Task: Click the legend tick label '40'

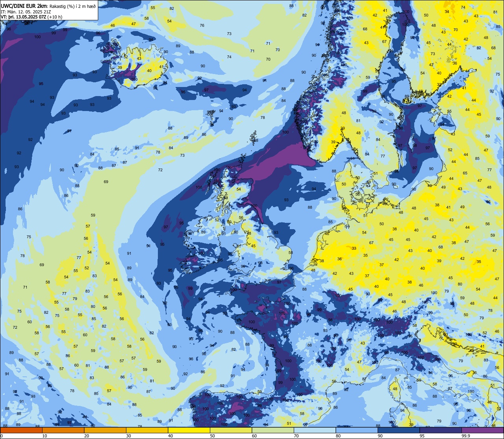Action: coord(170,436)
